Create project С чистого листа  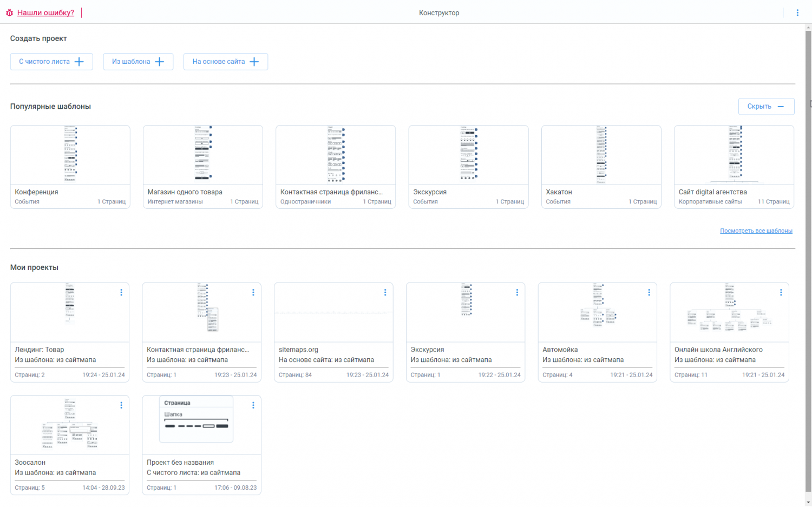coord(51,62)
